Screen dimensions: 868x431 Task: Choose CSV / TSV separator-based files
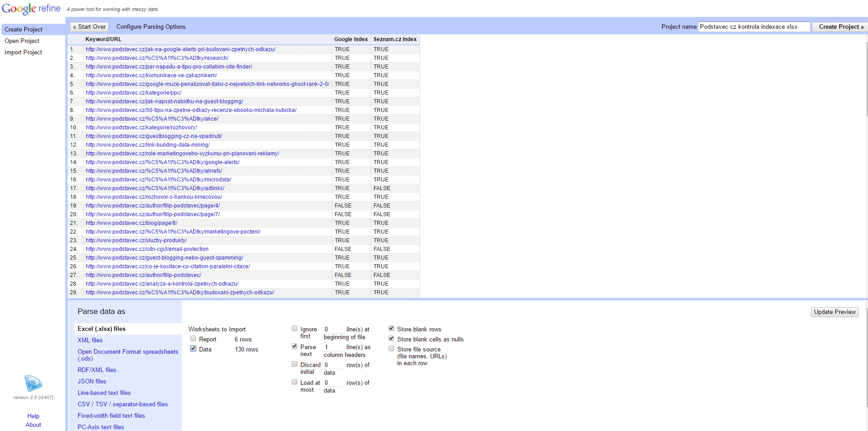pos(123,404)
